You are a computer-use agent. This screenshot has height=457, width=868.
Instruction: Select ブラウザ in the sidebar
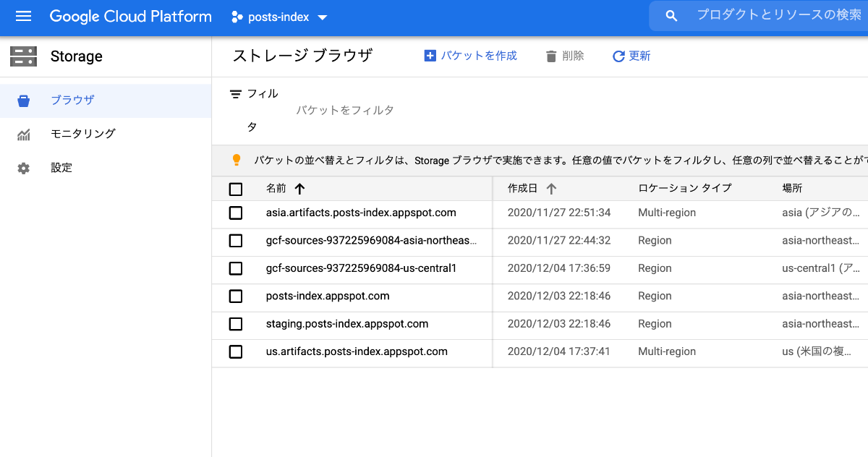click(x=106, y=101)
